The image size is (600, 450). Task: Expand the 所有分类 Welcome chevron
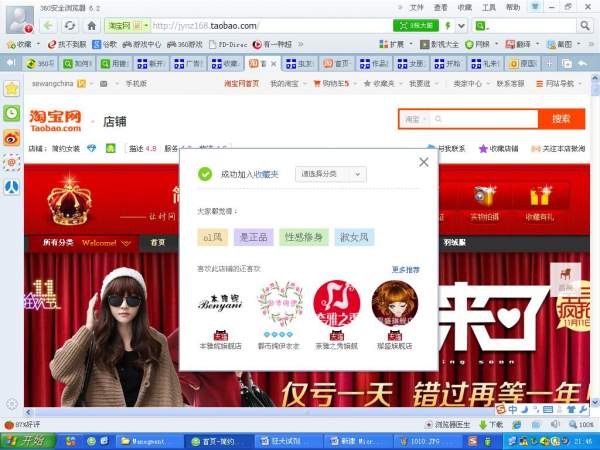pos(126,243)
